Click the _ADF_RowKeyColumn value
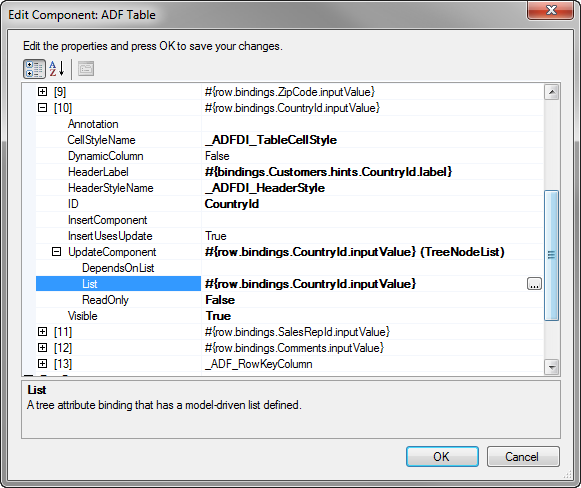This screenshot has width=581, height=488. click(258, 363)
